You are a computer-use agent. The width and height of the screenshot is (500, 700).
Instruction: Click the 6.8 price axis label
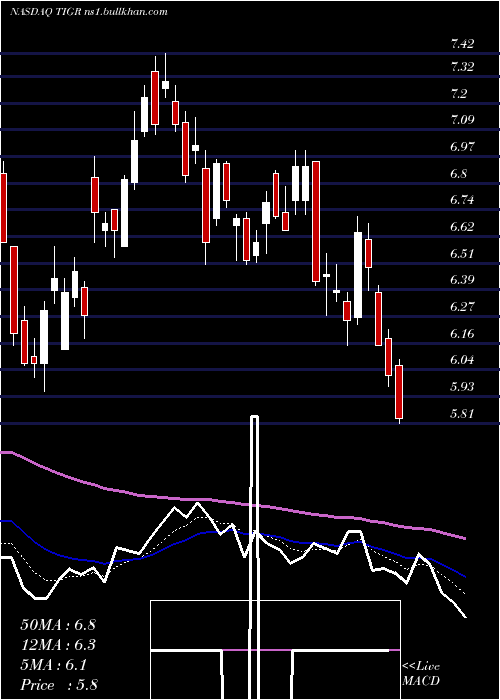point(459,173)
